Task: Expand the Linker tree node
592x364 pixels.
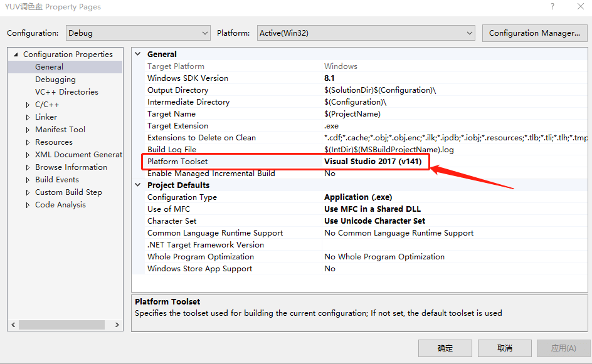Action: point(28,117)
